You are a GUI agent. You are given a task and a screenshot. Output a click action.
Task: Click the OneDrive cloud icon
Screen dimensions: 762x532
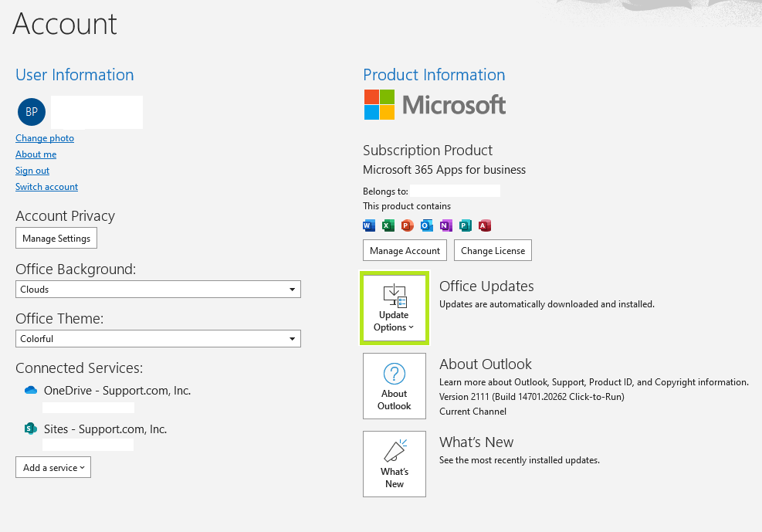click(x=31, y=390)
